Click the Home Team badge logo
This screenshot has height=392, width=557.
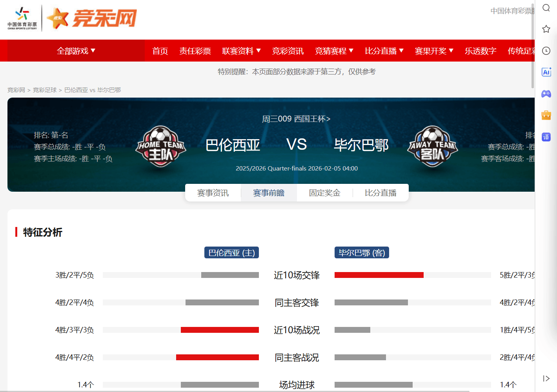(161, 147)
